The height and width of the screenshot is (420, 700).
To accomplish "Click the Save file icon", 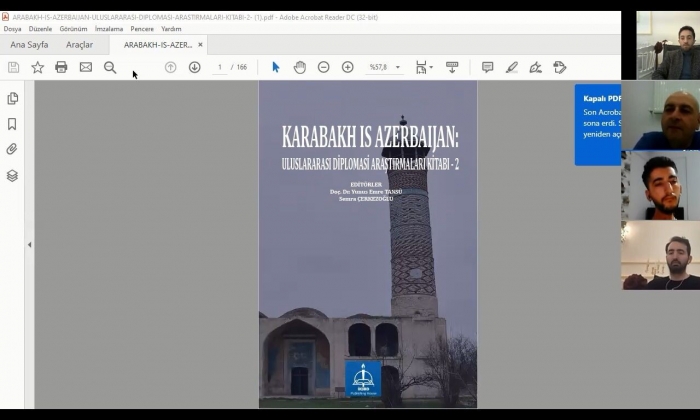I will point(13,67).
